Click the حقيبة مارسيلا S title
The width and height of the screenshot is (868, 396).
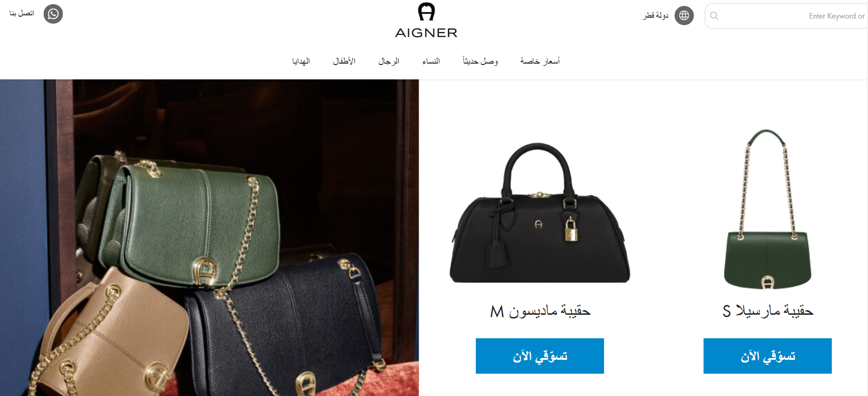tap(768, 311)
